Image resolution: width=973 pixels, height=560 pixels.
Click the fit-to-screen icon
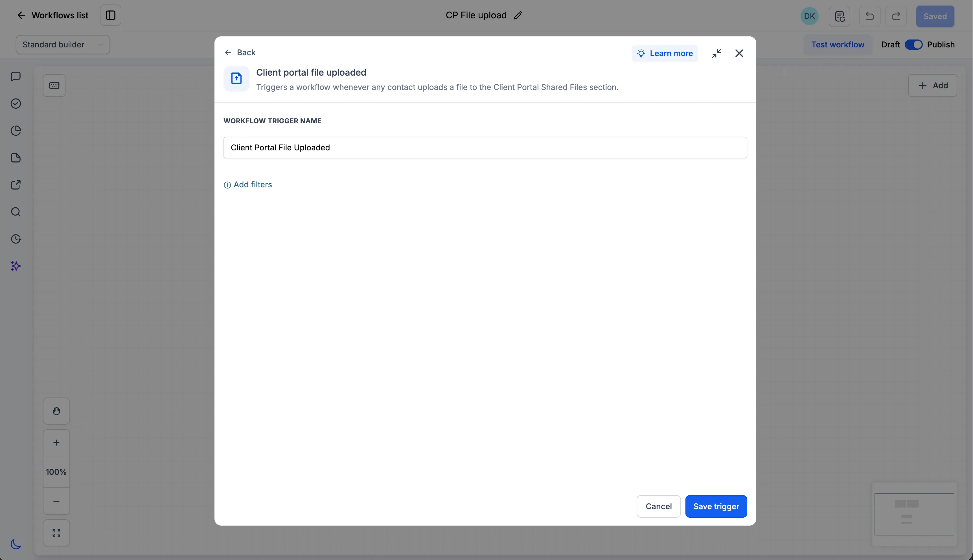pos(56,533)
